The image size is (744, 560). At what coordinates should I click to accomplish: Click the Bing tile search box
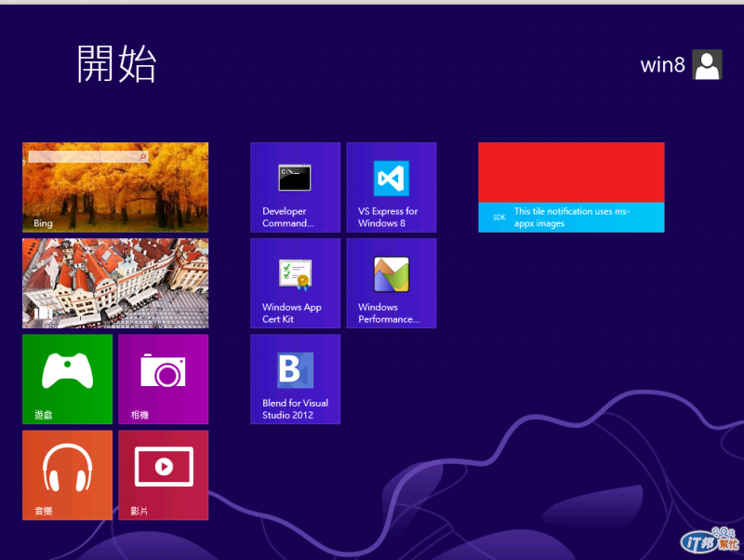coord(88,156)
